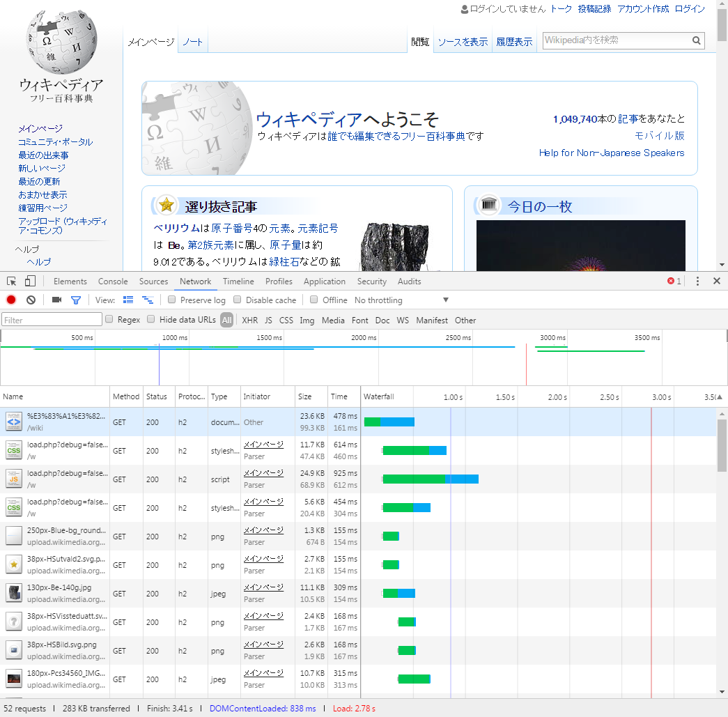Filter requests by CSS type
This screenshot has height=717, width=728.
(286, 321)
